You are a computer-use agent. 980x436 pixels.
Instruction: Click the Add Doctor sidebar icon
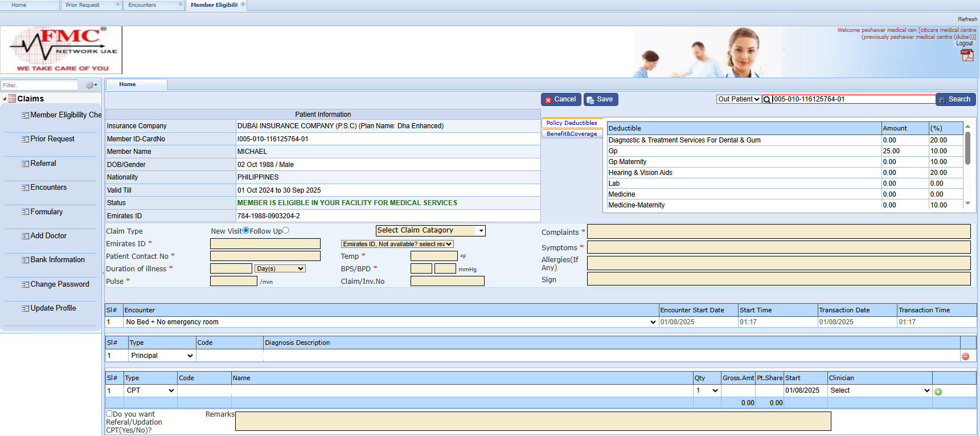pyautogui.click(x=25, y=236)
